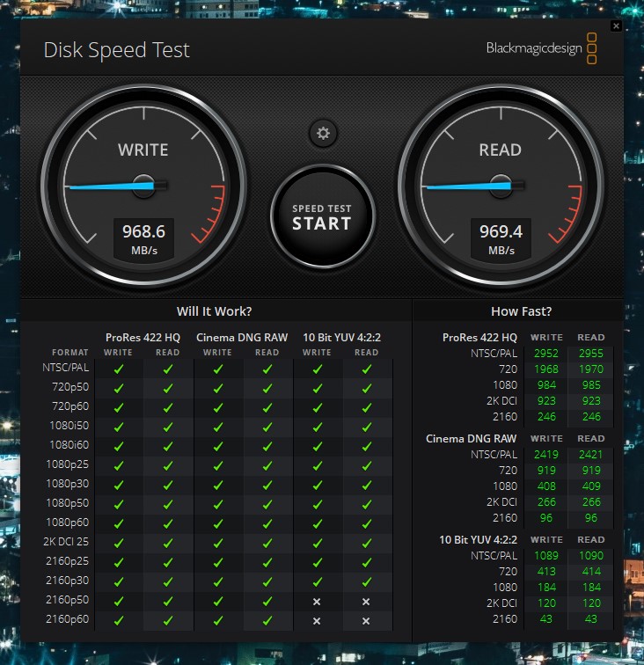Click the 10 Bit YUV 4:2:2 column header
This screenshot has width=644, height=665.
tap(342, 338)
